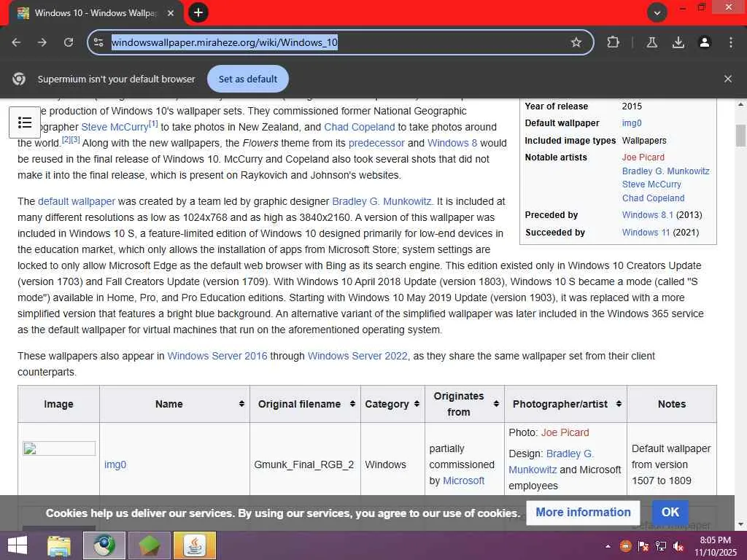This screenshot has height=560, width=747.
Task: Open the Microsoft link in table
Action: (463, 481)
